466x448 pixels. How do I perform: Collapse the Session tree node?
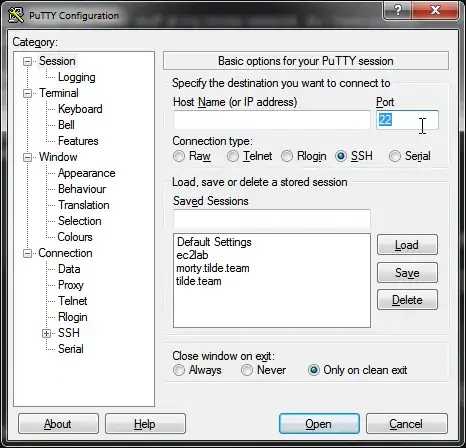pos(27,61)
